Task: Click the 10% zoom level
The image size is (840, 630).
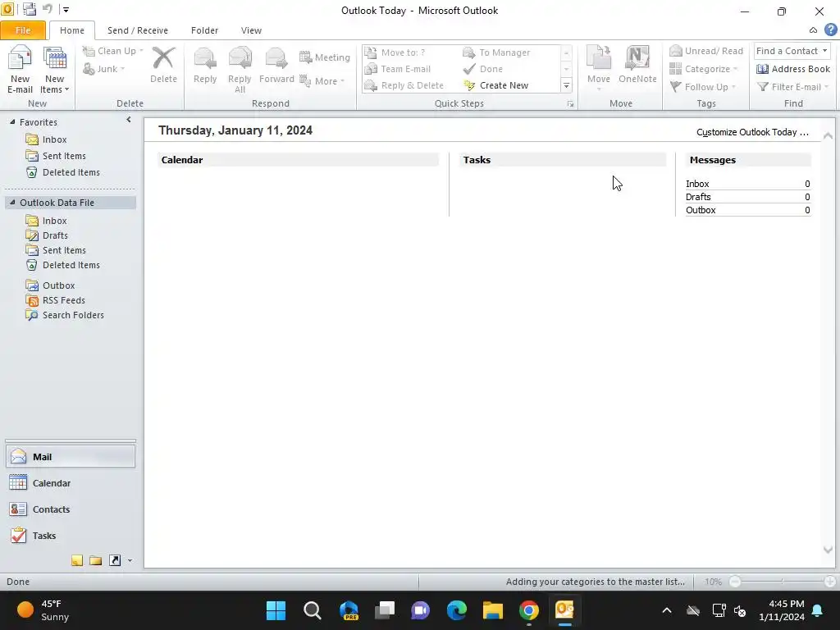Action: point(713,582)
